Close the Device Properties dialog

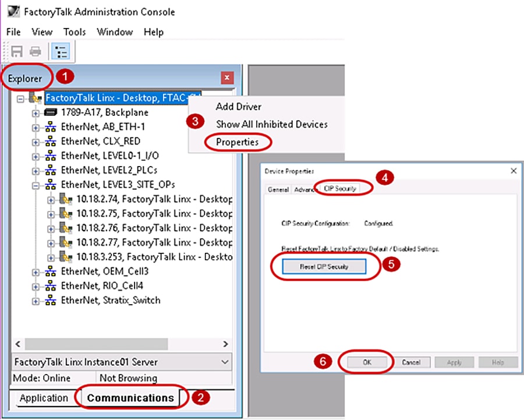[514, 171]
